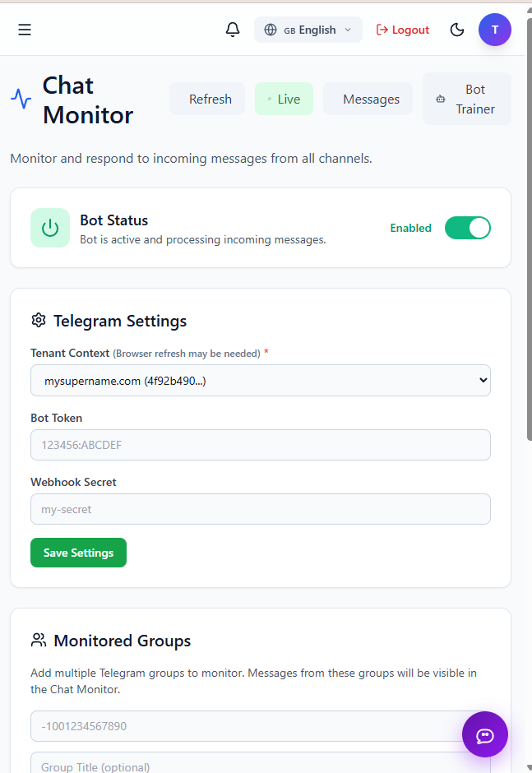Disable the Bot Status toggle switch
Screen dimensions: 532x773
pos(467,228)
